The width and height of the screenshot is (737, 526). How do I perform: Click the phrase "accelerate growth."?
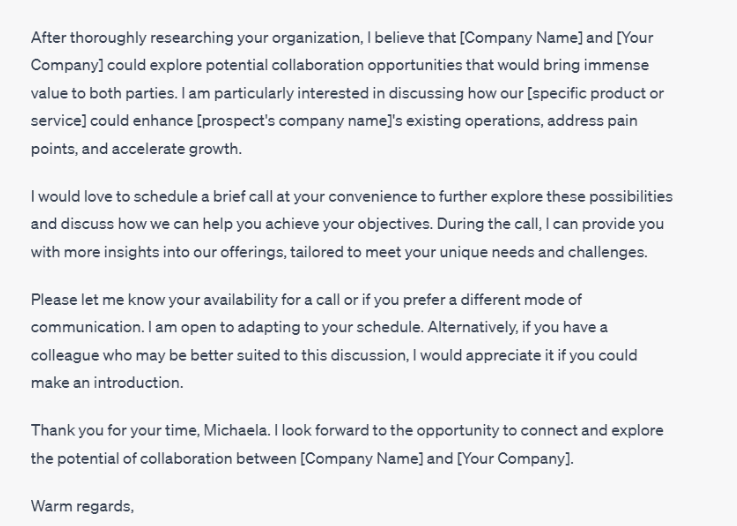tap(177, 149)
